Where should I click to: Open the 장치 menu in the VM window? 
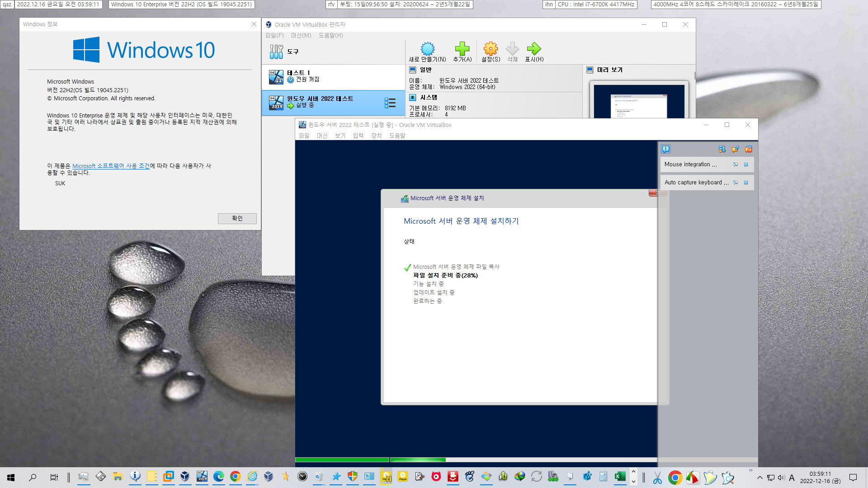[x=376, y=136]
